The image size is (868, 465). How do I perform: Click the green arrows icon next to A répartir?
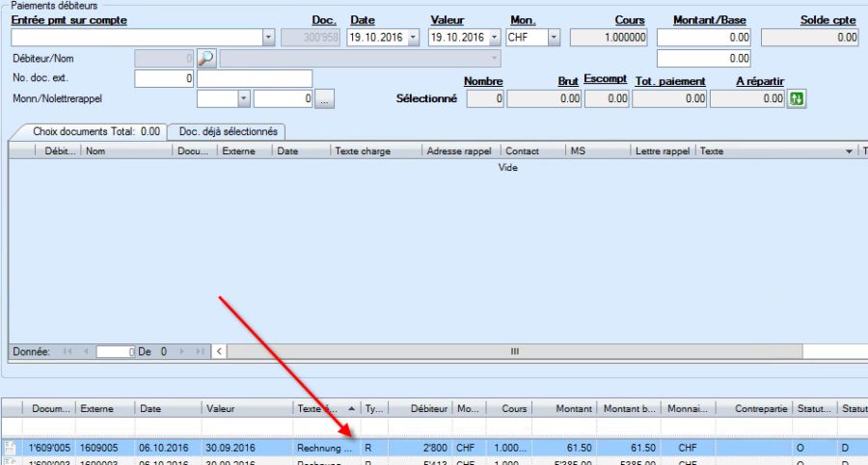(796, 98)
